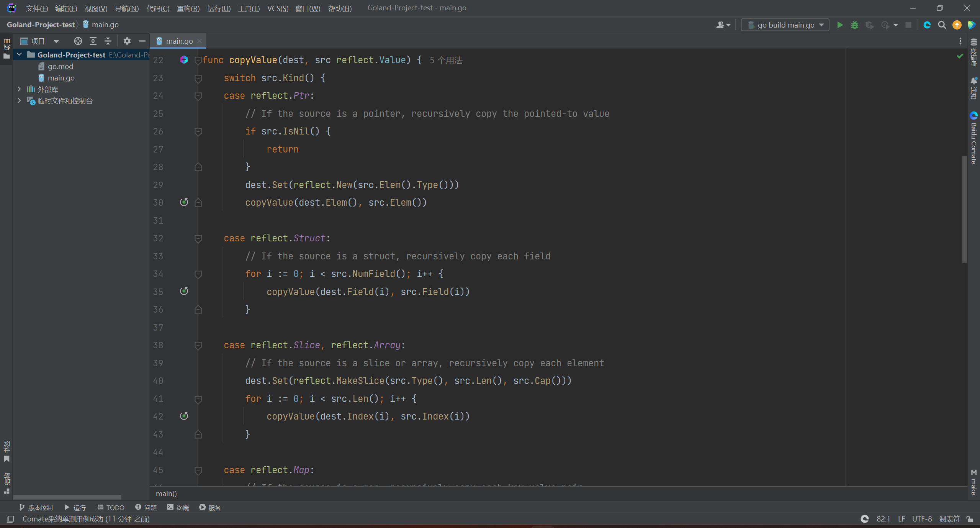Open the go build main.go configuration dropdown
The image size is (980, 528).
pyautogui.click(x=785, y=25)
